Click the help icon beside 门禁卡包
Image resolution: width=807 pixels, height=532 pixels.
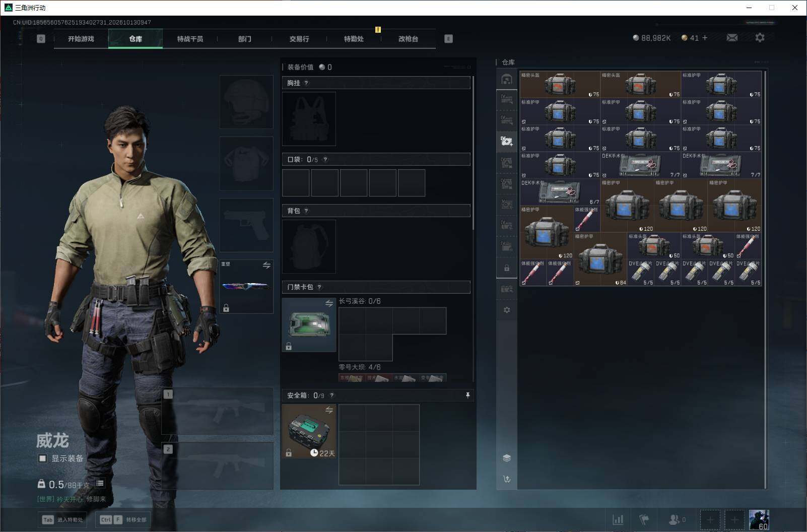[319, 287]
